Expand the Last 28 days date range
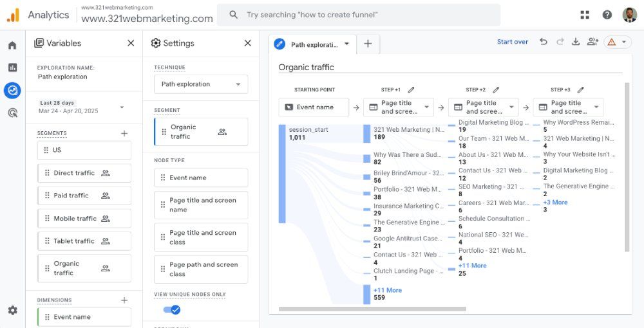The image size is (644, 328). [81, 107]
